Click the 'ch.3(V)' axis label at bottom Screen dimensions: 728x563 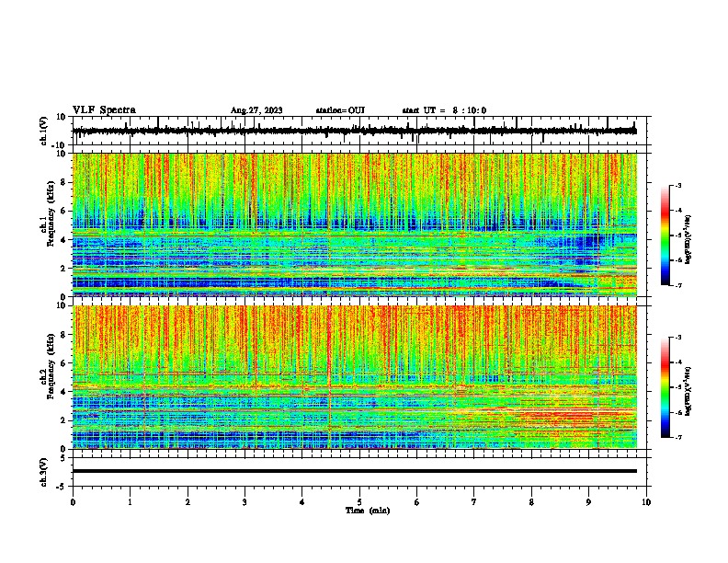[x=44, y=472]
